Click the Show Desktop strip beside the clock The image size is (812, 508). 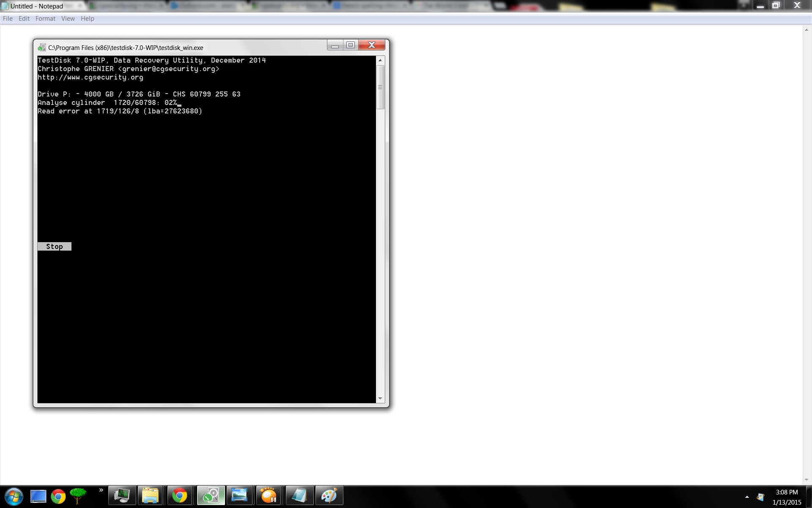tap(809, 497)
